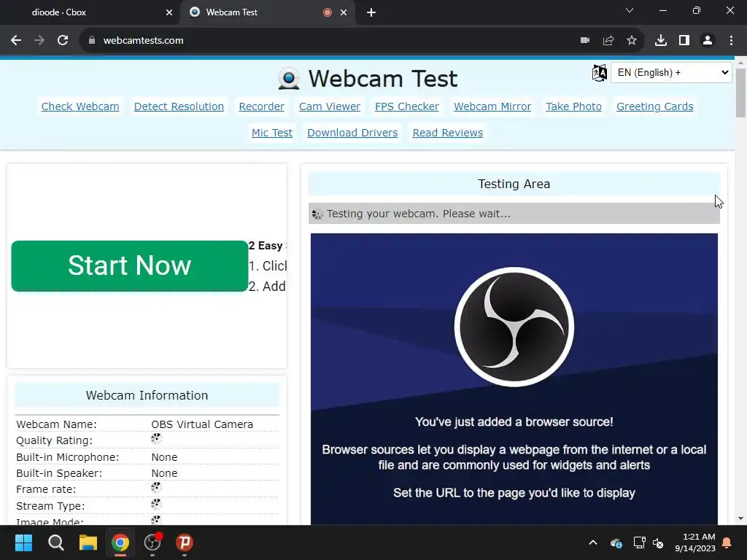Open the Webcam Mirror link
747x560 pixels.
[x=492, y=106]
